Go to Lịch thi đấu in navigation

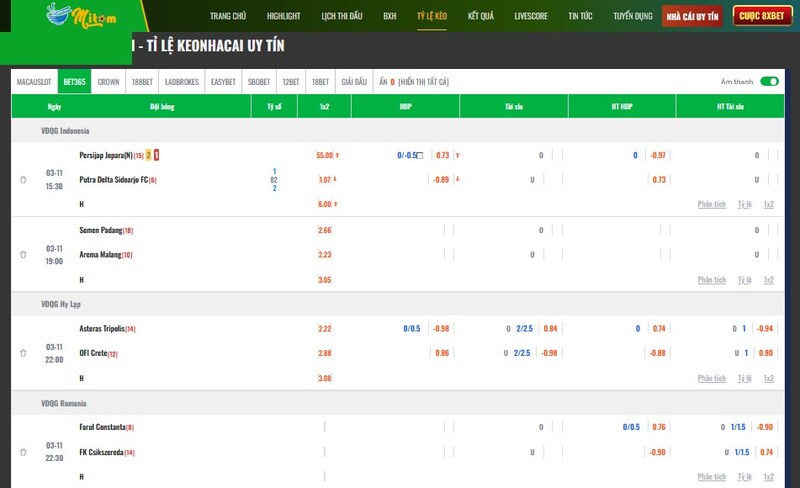coord(341,17)
